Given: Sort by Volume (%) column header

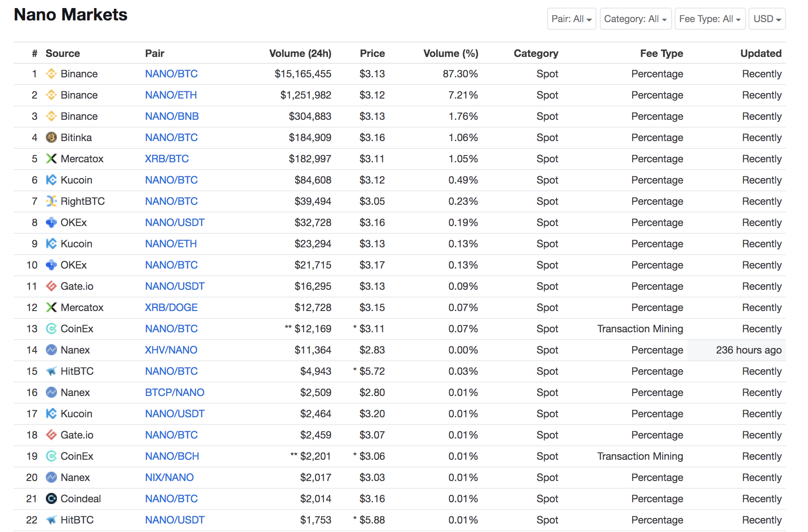Looking at the screenshot, I should click(451, 54).
